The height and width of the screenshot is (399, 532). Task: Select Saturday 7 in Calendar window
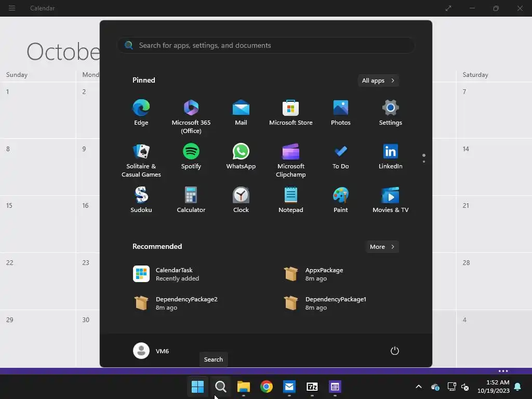tap(494, 110)
